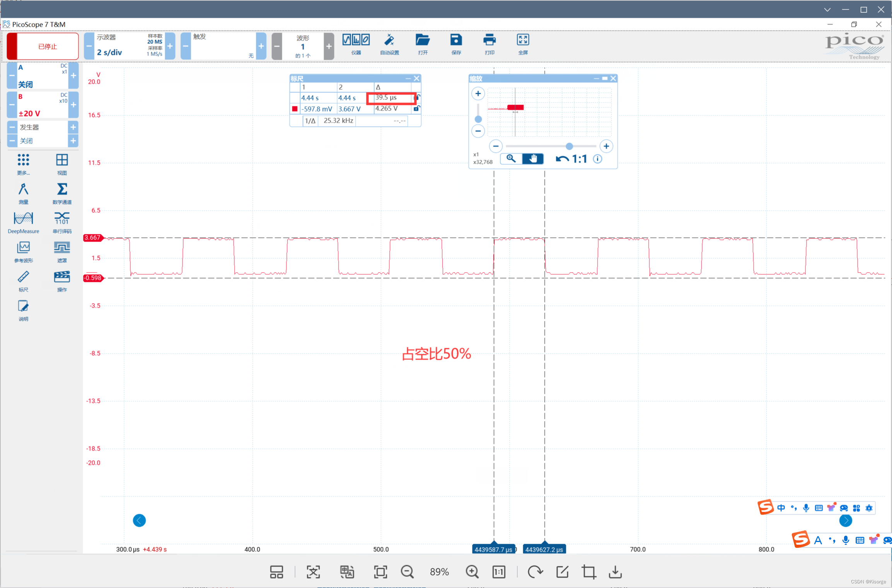The image size is (892, 588).
Task: Open the More tools grid icon
Action: (23, 164)
